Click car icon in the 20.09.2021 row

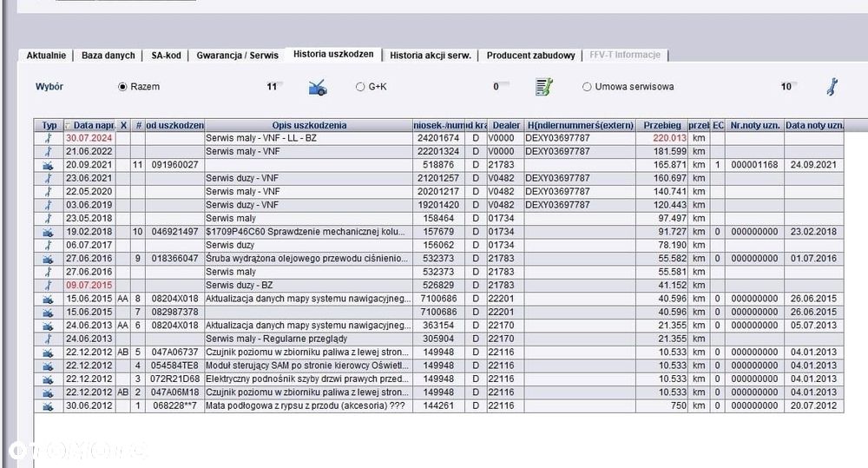(x=48, y=165)
